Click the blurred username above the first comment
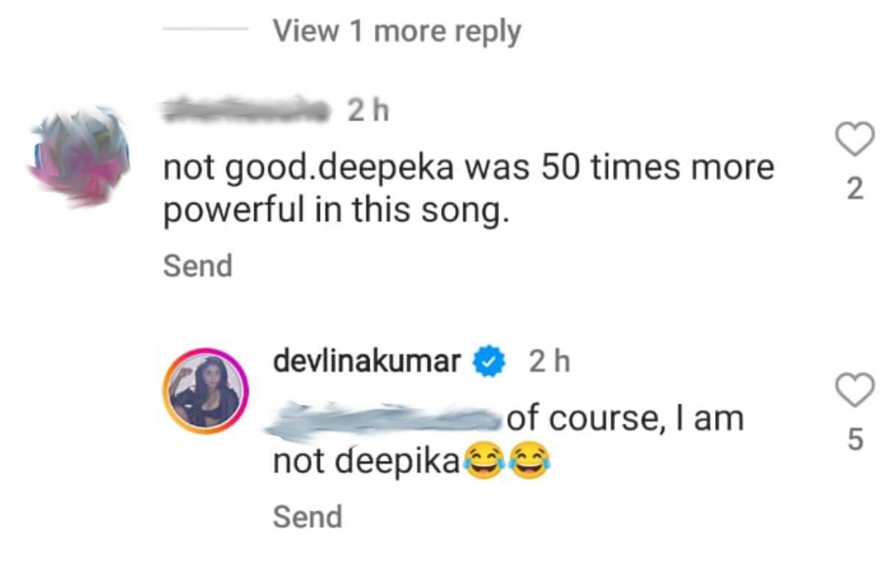Screen dimensions: 882x588 click(x=243, y=110)
